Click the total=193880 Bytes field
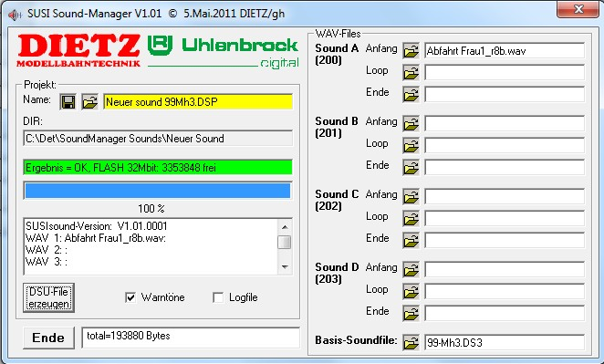Viewport: 604px width, 364px height. click(x=191, y=338)
